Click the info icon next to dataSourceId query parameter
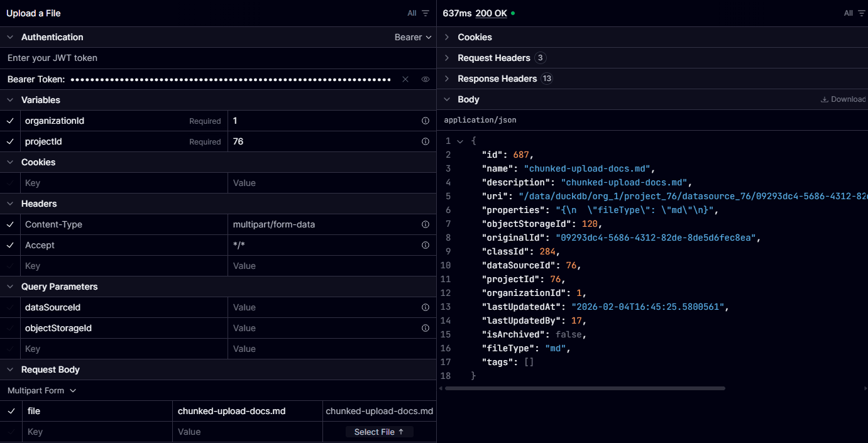The width and height of the screenshot is (868, 443). coord(426,307)
